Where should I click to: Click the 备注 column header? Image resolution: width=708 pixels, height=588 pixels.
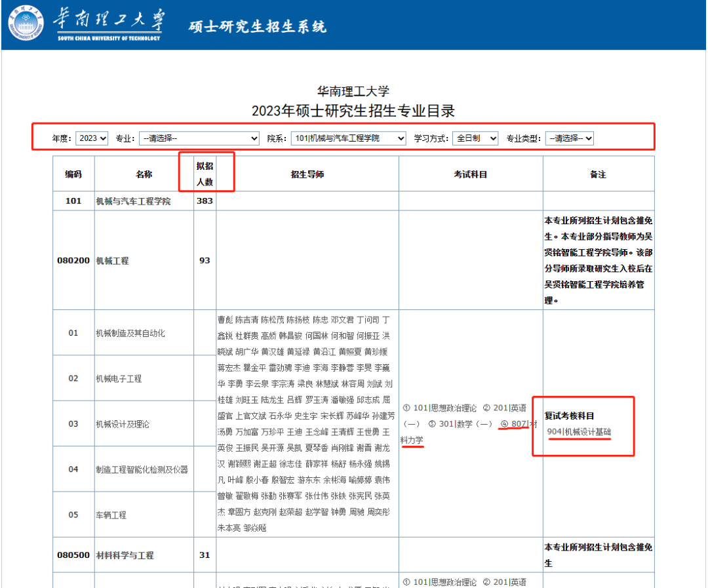point(599,174)
